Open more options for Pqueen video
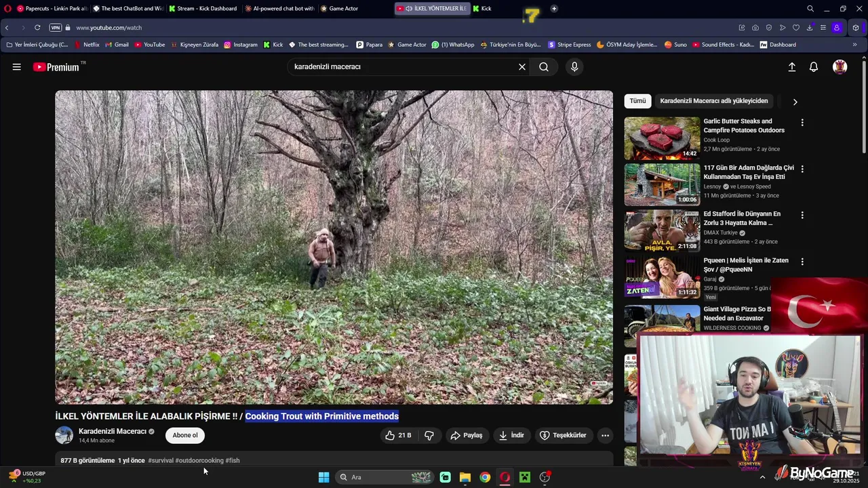Screen dimensions: 868x488 coord(802,262)
